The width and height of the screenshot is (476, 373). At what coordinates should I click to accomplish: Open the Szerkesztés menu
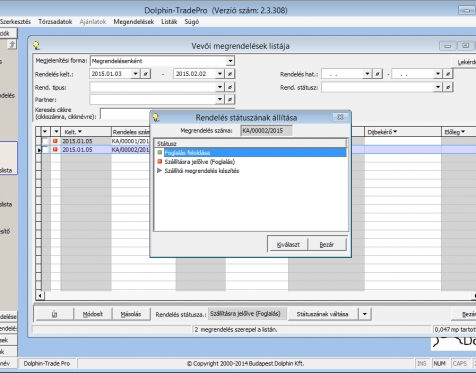coord(15,22)
